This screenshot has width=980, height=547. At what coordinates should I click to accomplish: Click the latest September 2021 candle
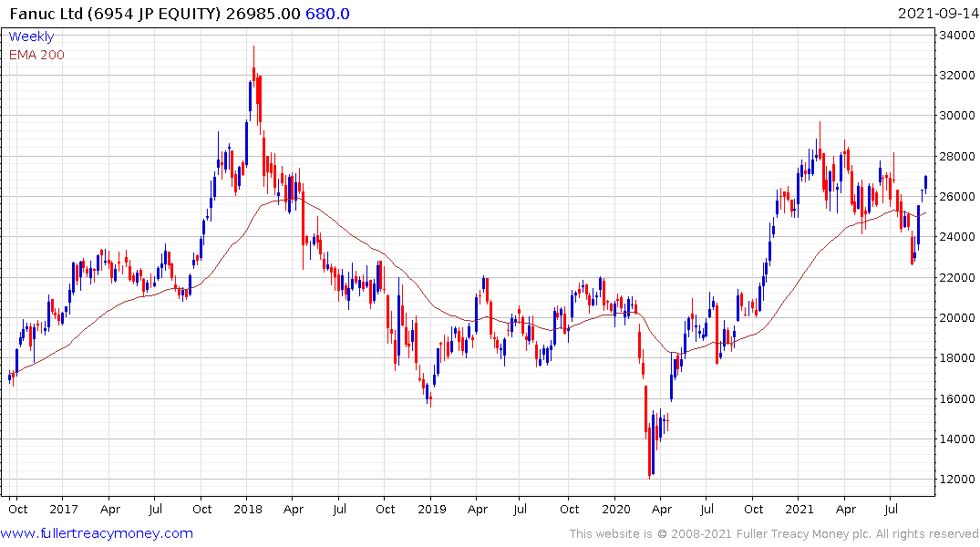[x=925, y=182]
